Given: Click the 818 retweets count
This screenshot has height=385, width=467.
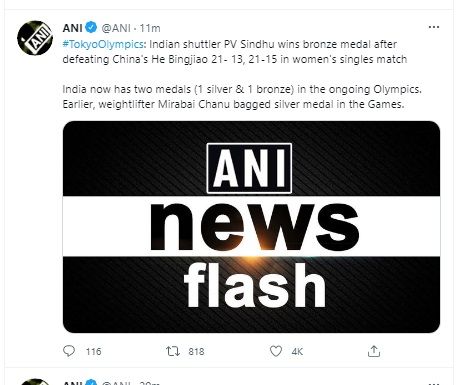Looking at the screenshot, I should pyautogui.click(x=196, y=351).
